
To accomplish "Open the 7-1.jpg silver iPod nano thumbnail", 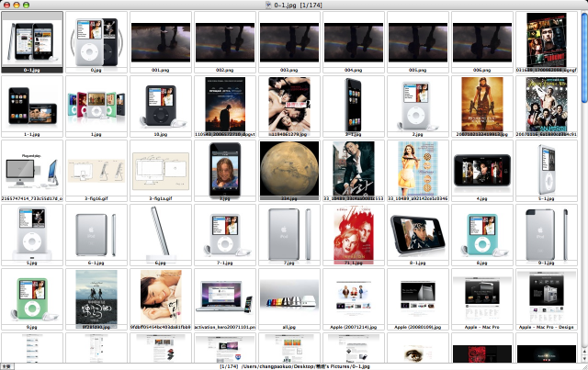I will click(x=225, y=235).
